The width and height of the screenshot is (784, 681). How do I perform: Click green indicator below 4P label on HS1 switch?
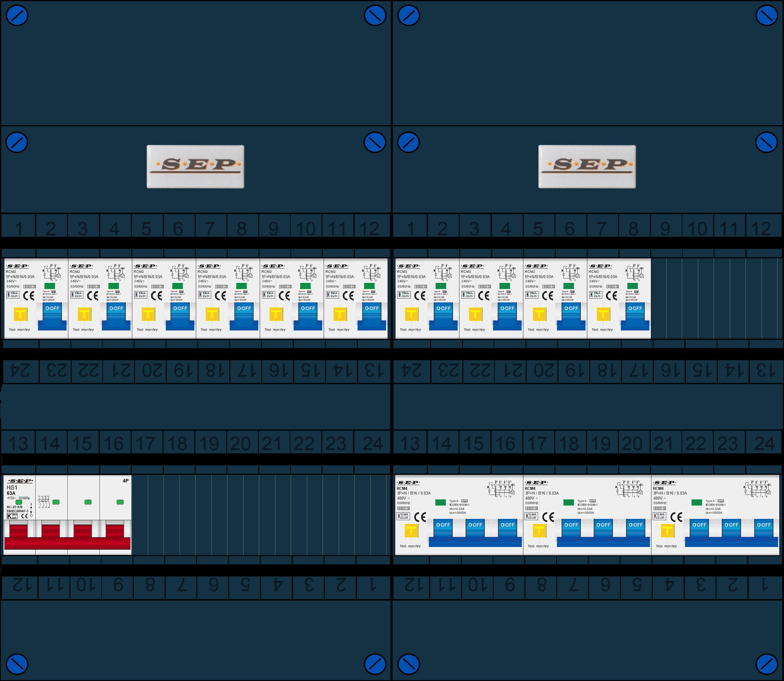120,502
